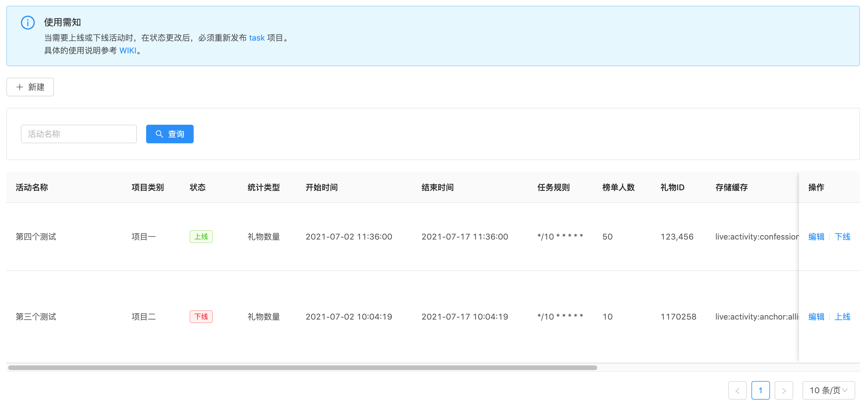Image resolution: width=868 pixels, height=406 pixels.
Task: Click gift ID 1170258 cell
Action: [x=678, y=317]
